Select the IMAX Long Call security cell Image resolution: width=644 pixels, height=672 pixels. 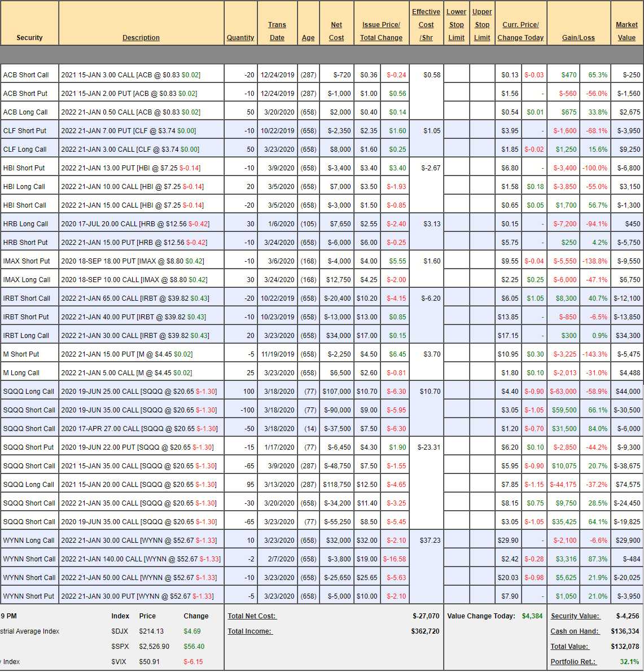27,280
